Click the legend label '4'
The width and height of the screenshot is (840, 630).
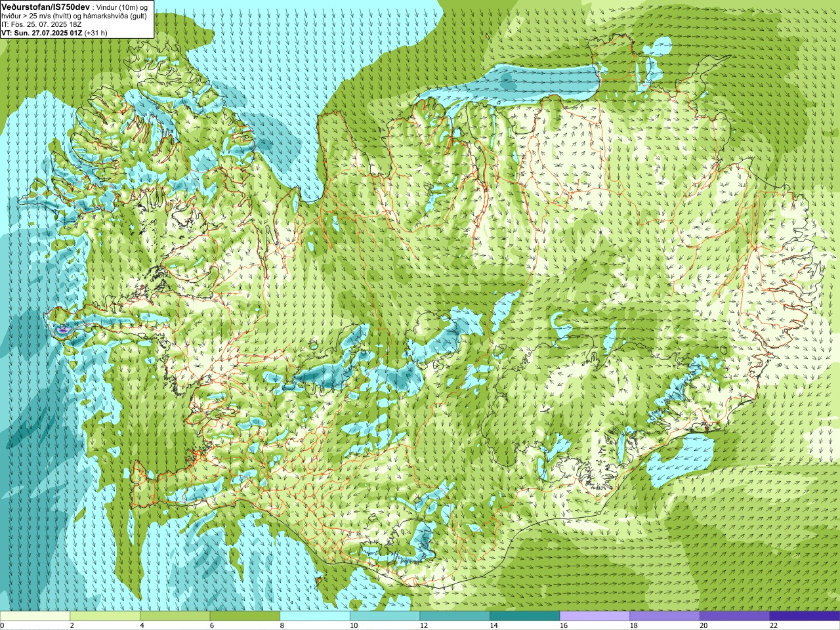click(142, 625)
